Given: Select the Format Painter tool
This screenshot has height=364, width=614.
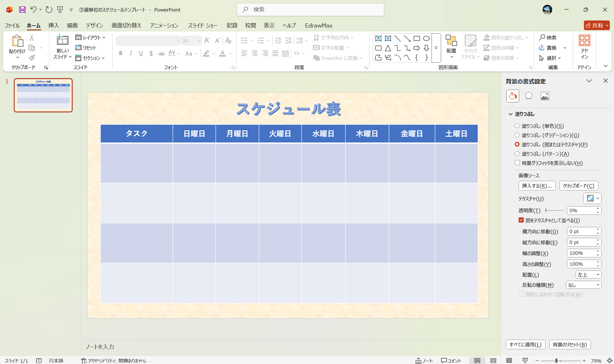Looking at the screenshot, I should (x=31, y=58).
